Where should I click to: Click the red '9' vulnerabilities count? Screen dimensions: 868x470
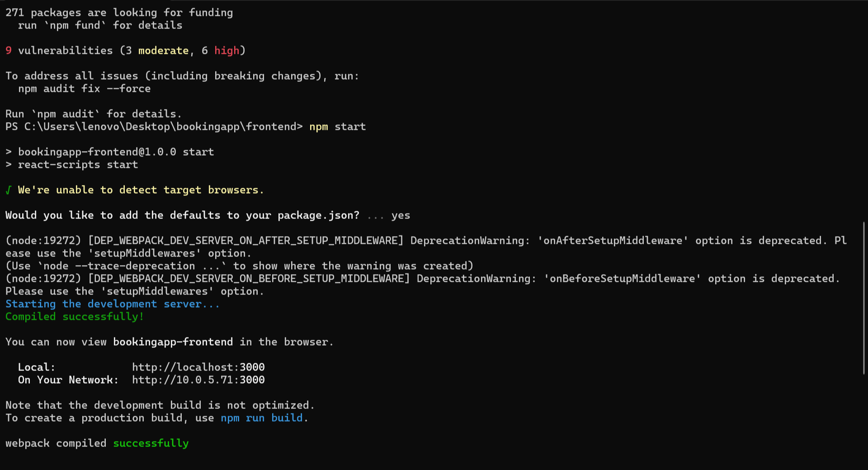pyautogui.click(x=9, y=50)
